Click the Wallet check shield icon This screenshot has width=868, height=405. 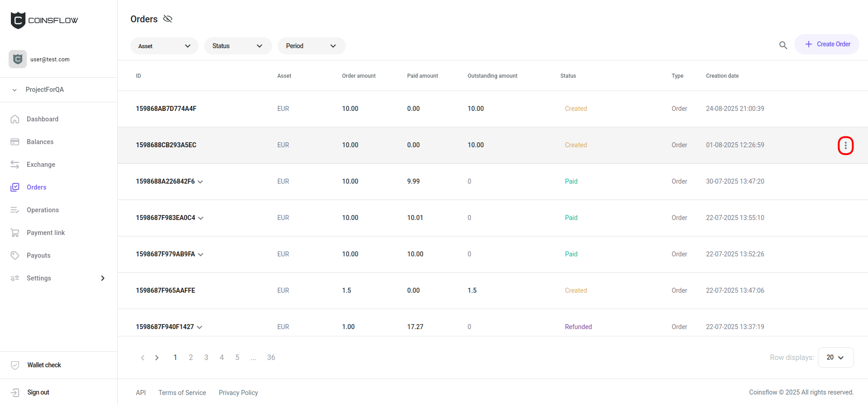pyautogui.click(x=15, y=365)
